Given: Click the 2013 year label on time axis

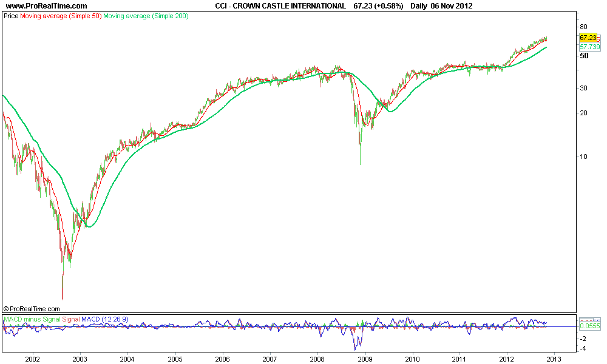Looking at the screenshot, I should point(554,359).
